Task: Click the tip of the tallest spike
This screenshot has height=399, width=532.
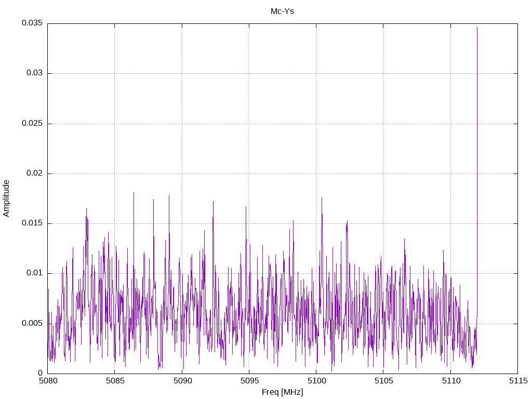Action: click(477, 28)
